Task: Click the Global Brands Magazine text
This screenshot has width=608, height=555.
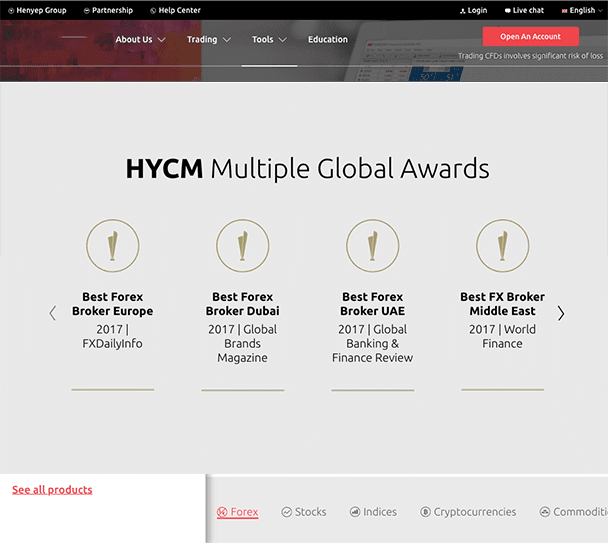Action: pyautogui.click(x=243, y=344)
